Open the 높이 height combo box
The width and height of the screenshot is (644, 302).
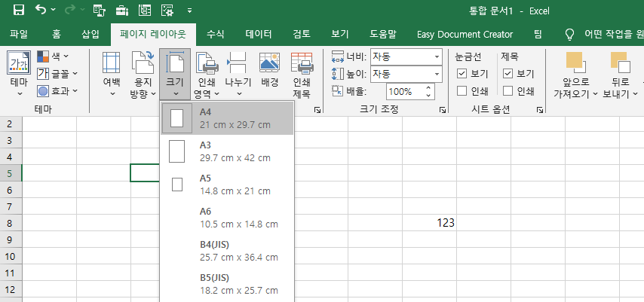pyautogui.click(x=406, y=75)
